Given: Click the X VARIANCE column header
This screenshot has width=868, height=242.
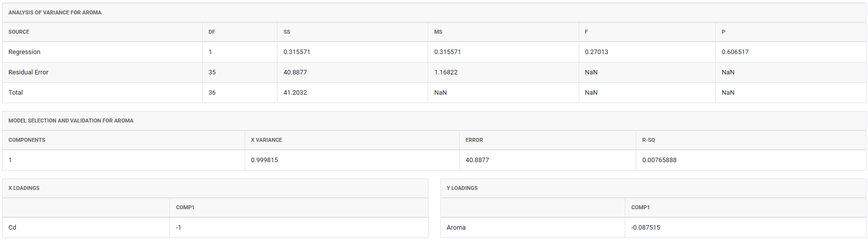Looking at the screenshot, I should (266, 140).
